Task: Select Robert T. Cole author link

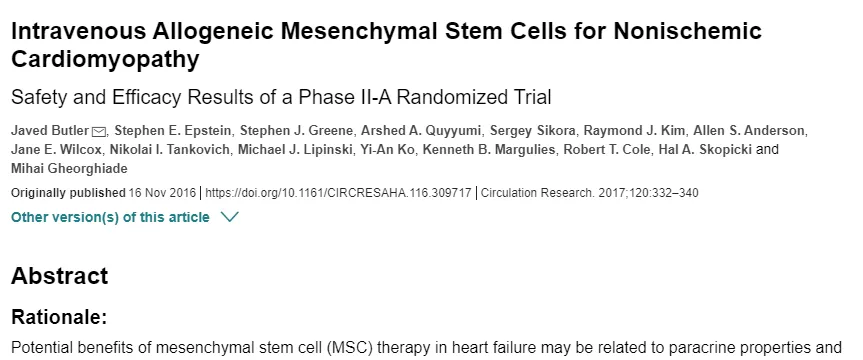Action: (604, 150)
